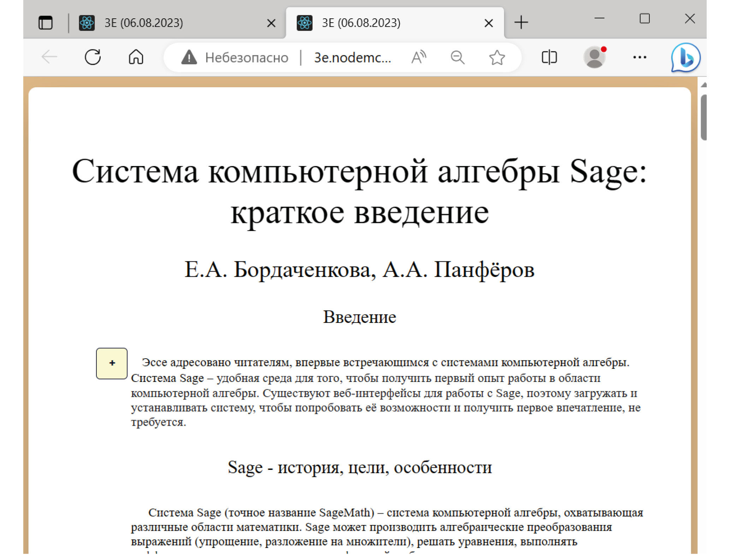The image size is (730, 560).
Task: Click the Небезопасно security warning
Action: [235, 57]
